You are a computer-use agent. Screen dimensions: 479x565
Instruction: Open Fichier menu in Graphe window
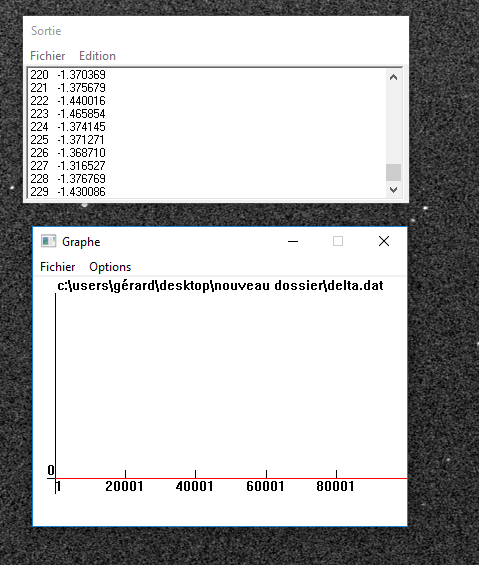[58, 267]
